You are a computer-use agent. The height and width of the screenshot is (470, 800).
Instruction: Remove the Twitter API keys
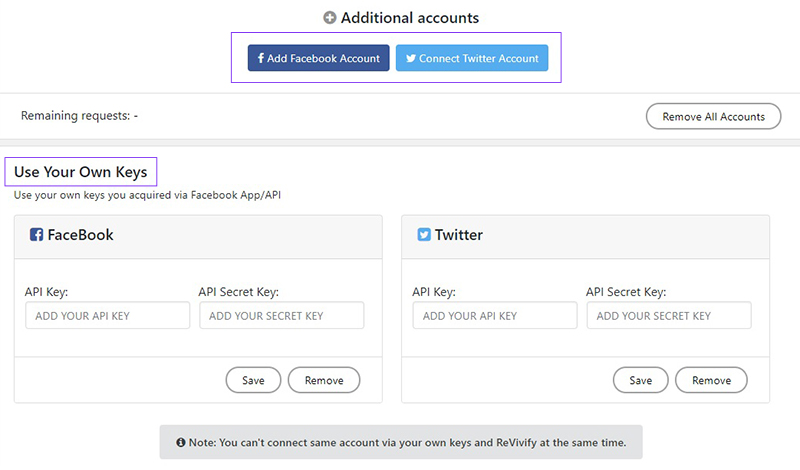(x=711, y=380)
